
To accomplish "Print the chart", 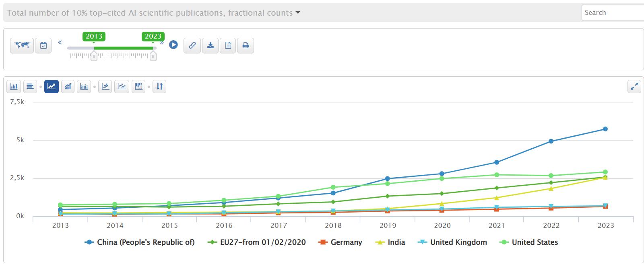I will pos(246,45).
